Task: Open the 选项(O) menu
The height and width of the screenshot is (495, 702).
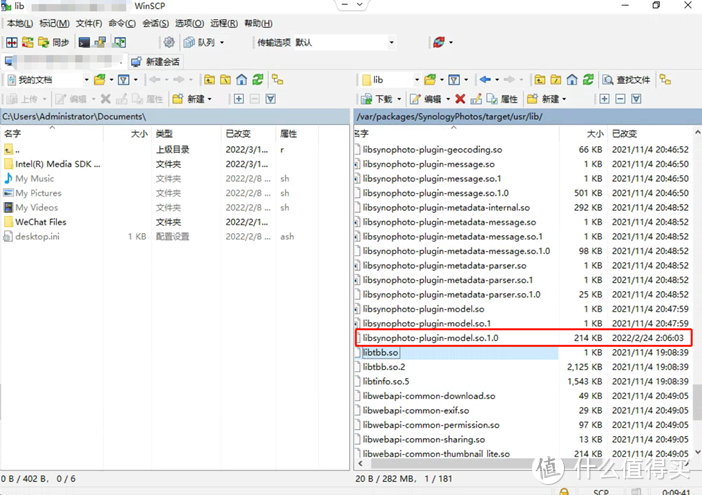Action: click(189, 23)
